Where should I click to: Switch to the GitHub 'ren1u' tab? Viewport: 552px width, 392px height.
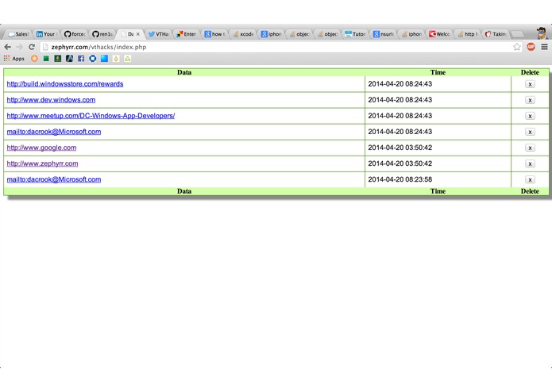(x=102, y=34)
